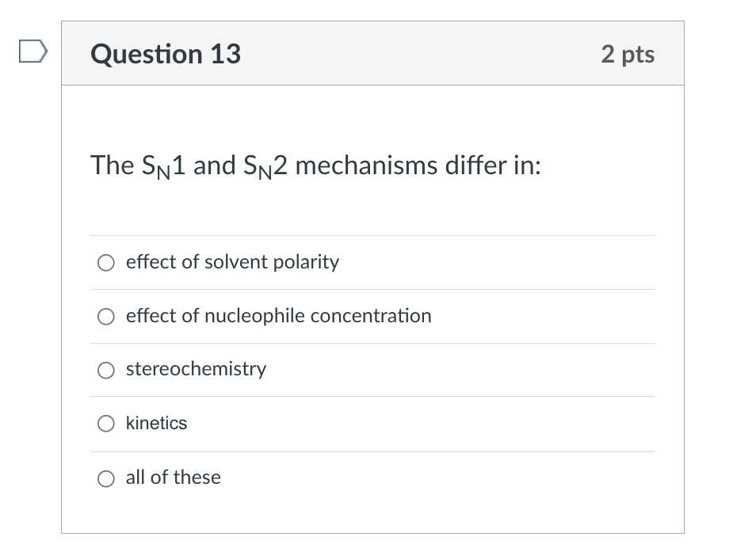756x548 pixels.
Task: Click the 'effect of nucleophile concentration' label text
Action: (x=278, y=316)
